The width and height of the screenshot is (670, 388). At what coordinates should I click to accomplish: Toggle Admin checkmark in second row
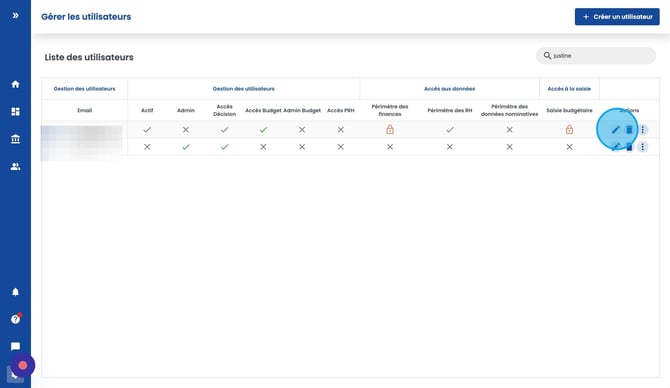186,147
